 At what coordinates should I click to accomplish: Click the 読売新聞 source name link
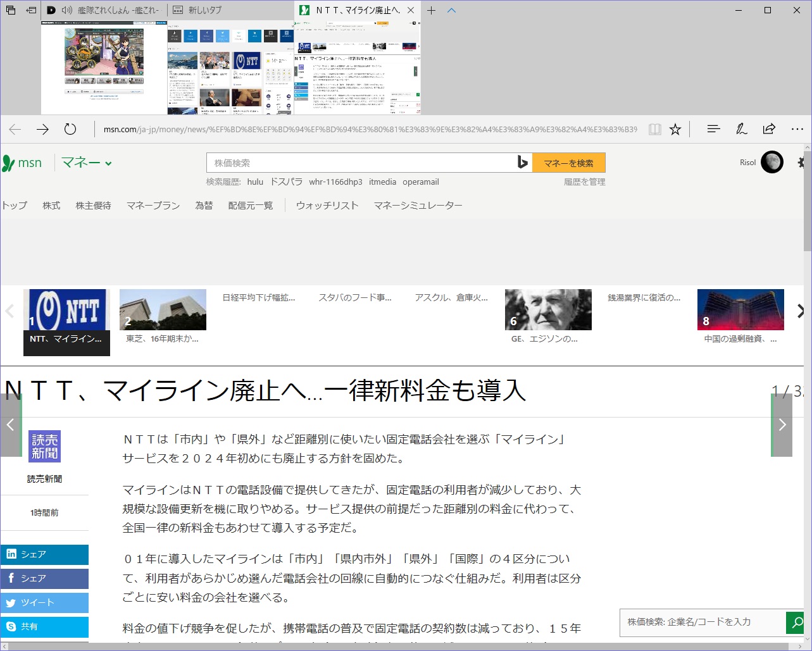coord(44,479)
